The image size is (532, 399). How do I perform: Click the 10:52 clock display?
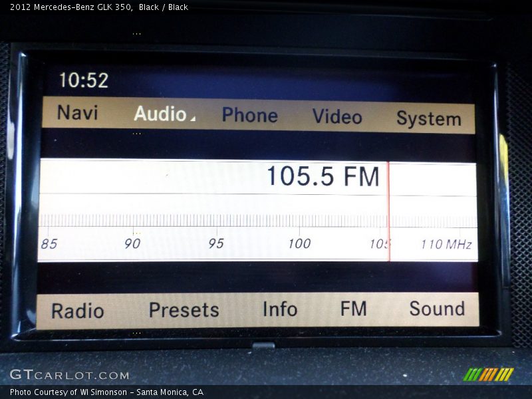pyautogui.click(x=83, y=80)
